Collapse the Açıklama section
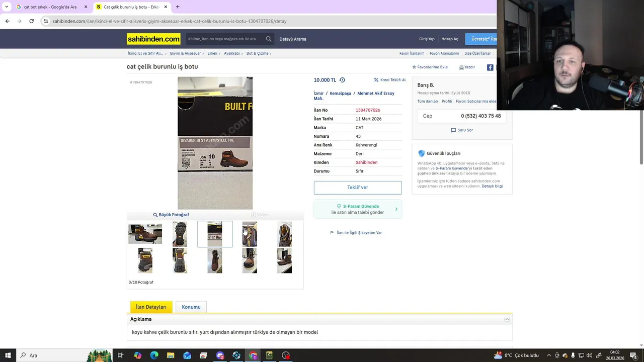Image resolution: width=644 pixels, height=362 pixels. click(507, 319)
